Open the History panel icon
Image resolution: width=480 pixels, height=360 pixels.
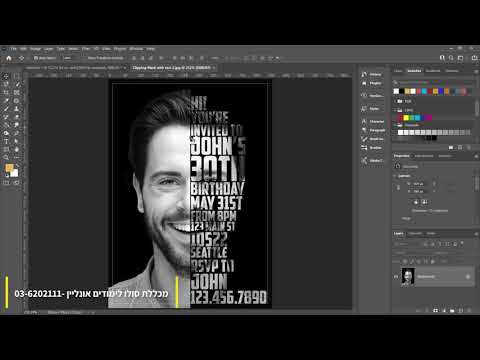pyautogui.click(x=364, y=74)
